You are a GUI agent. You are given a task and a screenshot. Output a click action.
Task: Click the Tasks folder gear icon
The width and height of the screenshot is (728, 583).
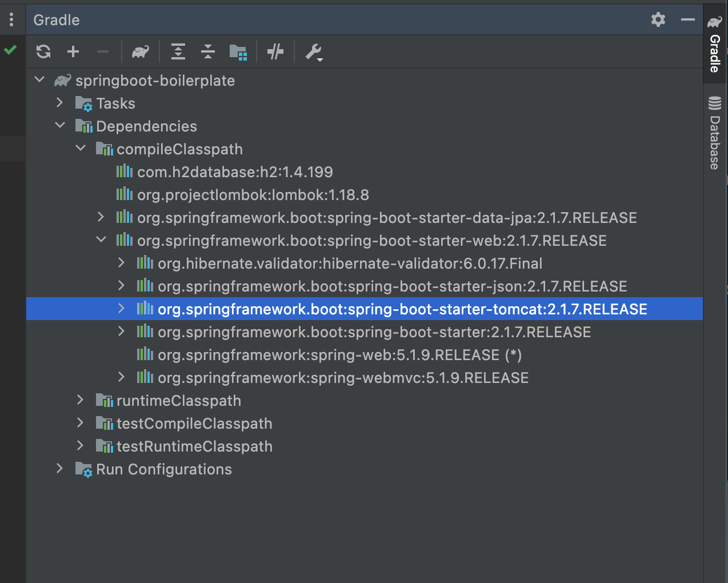pos(83,104)
